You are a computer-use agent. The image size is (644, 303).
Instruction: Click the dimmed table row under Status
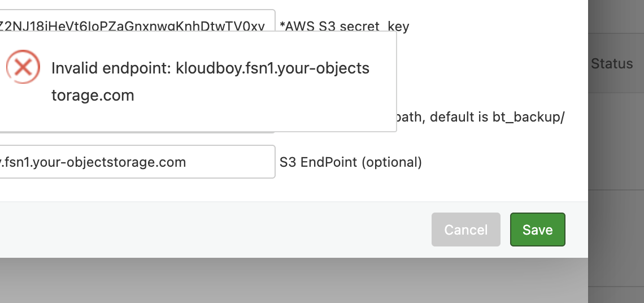tap(616, 141)
